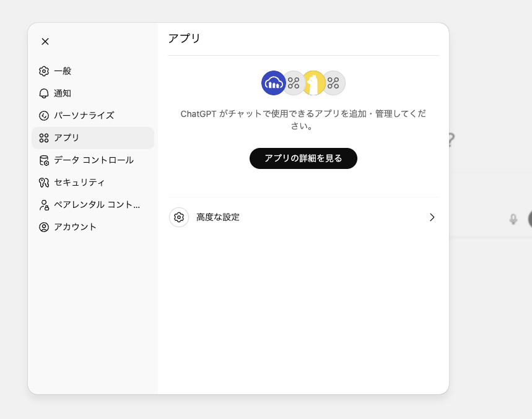532x419 pixels.
Task: Click the ChatGPT apps description text
Action: coord(303,119)
